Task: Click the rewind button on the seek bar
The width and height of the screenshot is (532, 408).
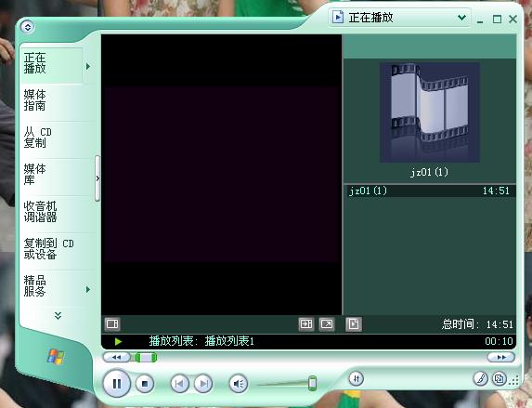Action: tap(116, 357)
